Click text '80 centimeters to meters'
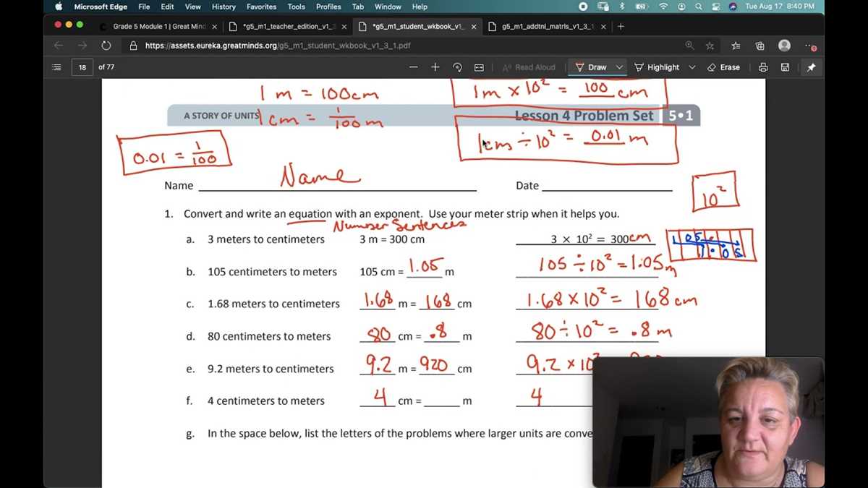This screenshot has height=488, width=868. click(269, 336)
